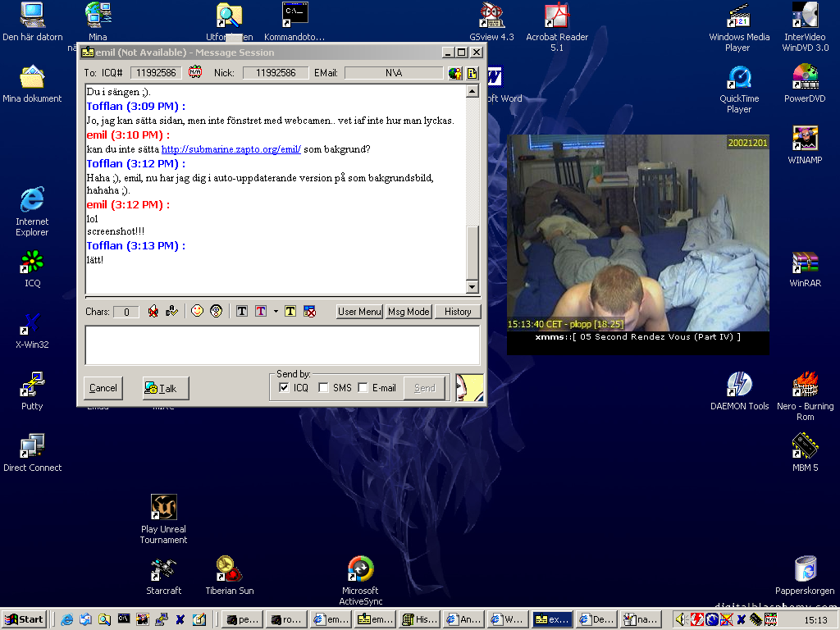Click the Nick field showing 11992586
Image resolution: width=840 pixels, height=630 pixels.
[276, 73]
